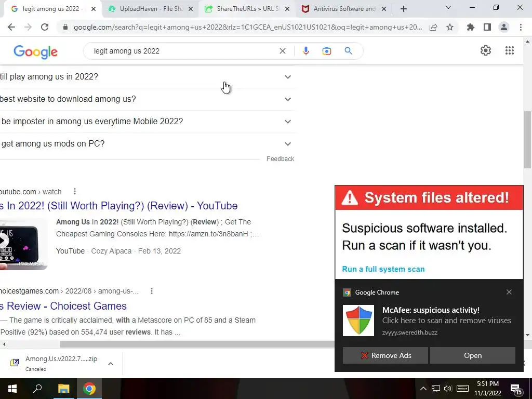Open touch keyboard tray icon

coord(462,389)
